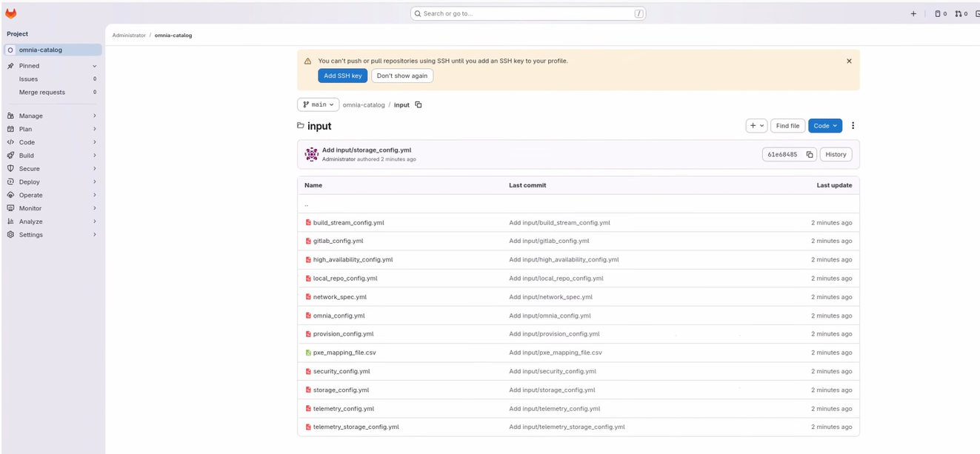Click the local_repo_config.yml file icon

tap(308, 278)
